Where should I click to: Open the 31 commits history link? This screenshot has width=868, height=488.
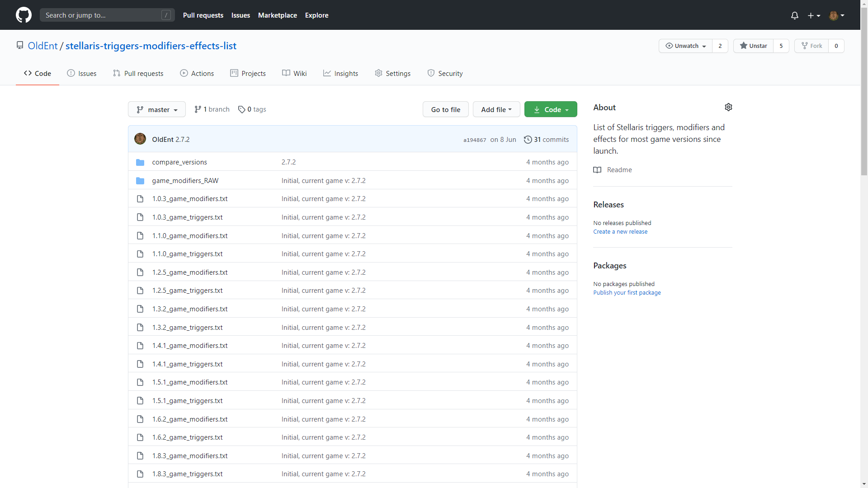pos(546,140)
